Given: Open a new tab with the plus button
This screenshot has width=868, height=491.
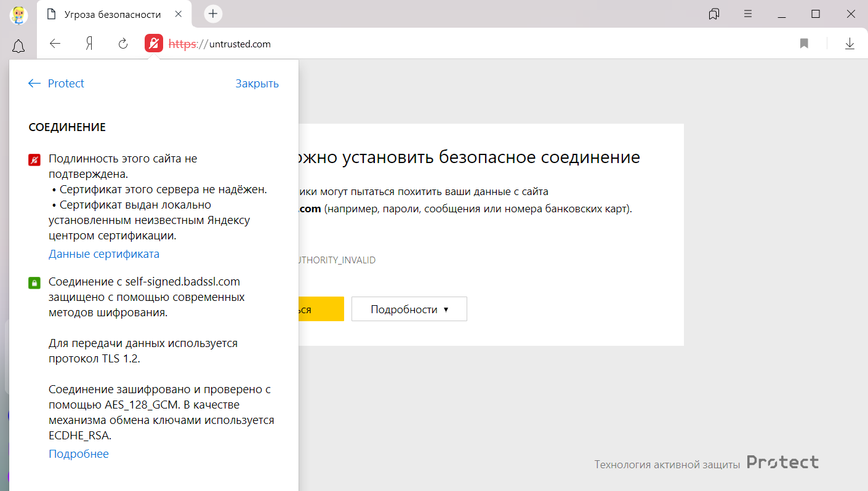Looking at the screenshot, I should pos(213,14).
